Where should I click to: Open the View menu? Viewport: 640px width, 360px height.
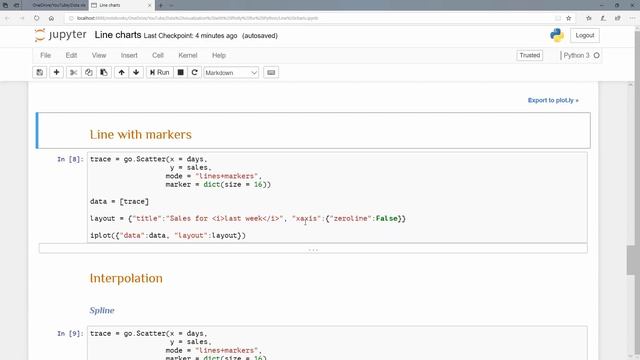pyautogui.click(x=99, y=56)
